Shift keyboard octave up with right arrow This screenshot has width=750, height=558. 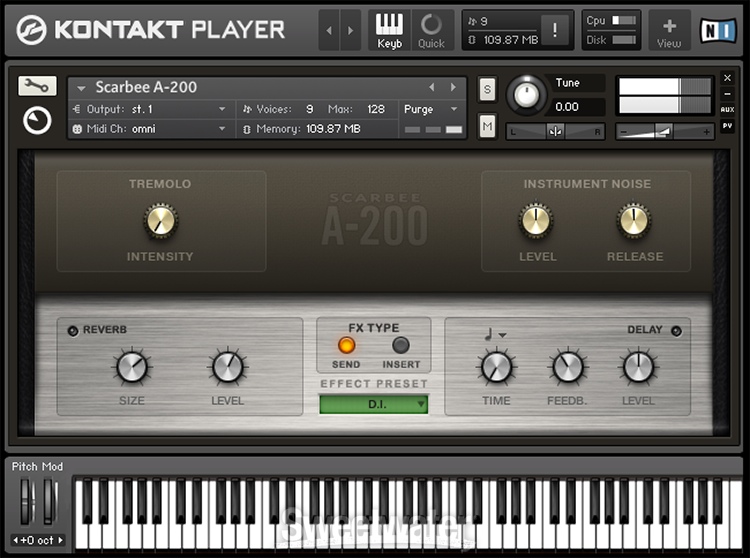61,540
